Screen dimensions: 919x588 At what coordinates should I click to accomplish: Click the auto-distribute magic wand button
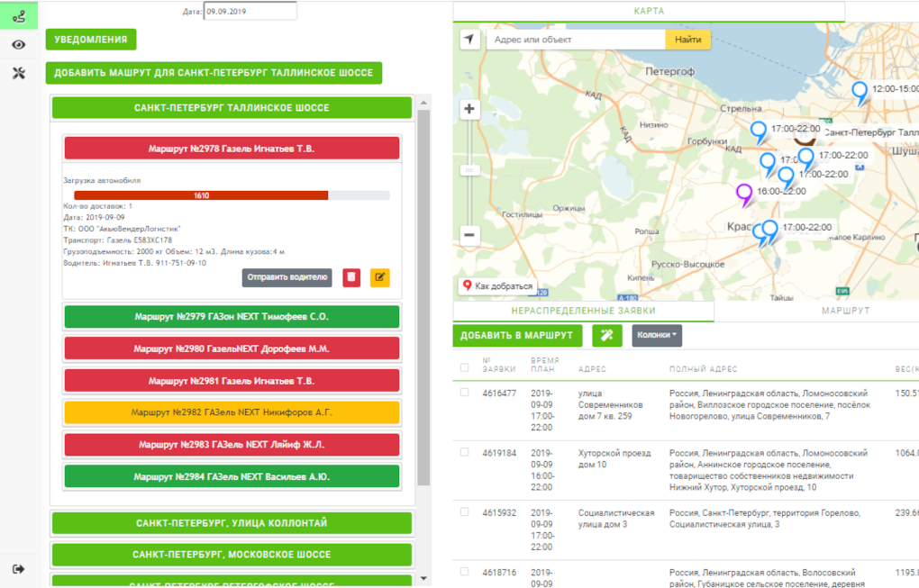(x=606, y=336)
